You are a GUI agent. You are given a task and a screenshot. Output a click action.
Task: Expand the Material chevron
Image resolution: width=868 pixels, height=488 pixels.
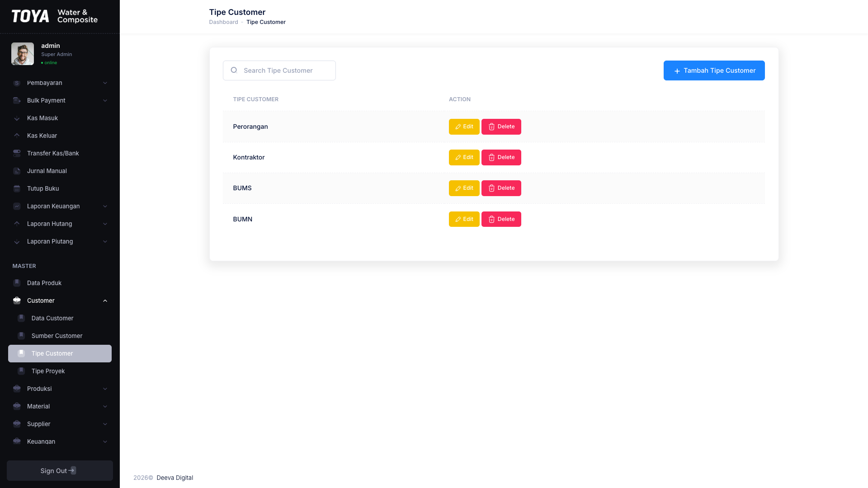pos(105,406)
